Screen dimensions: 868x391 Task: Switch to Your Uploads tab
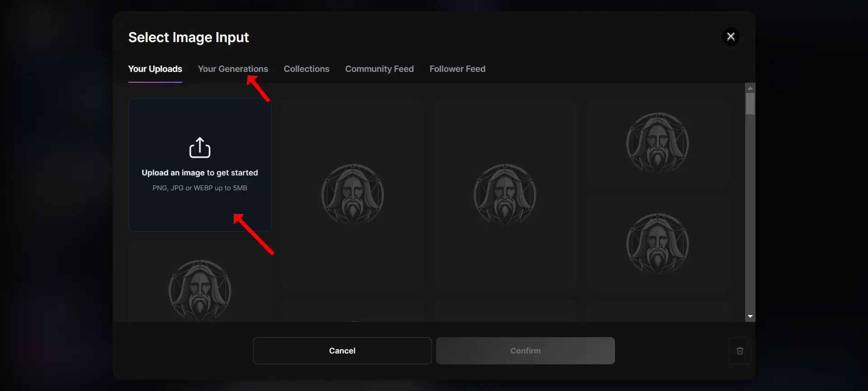point(155,69)
